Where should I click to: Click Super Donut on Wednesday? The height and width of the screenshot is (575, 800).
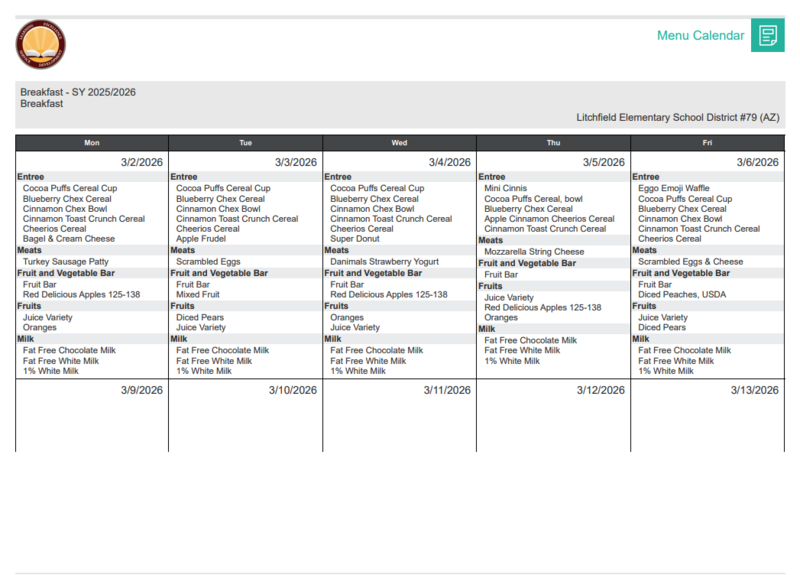pos(357,239)
